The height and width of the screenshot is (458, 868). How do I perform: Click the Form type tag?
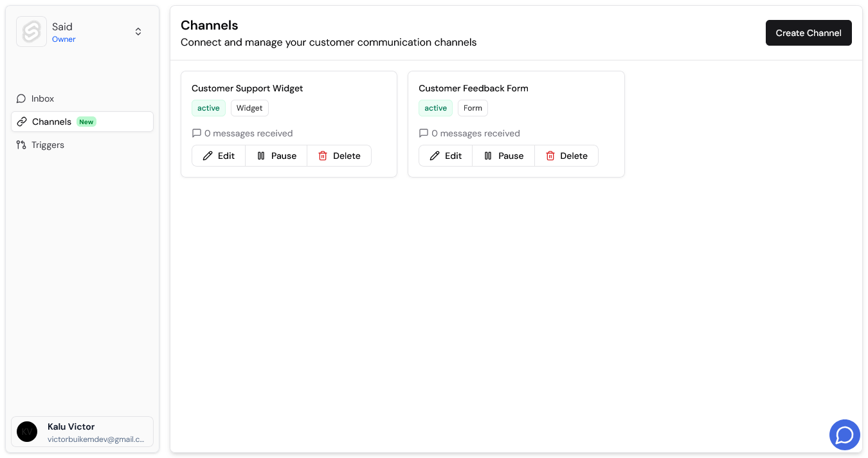[x=473, y=108]
